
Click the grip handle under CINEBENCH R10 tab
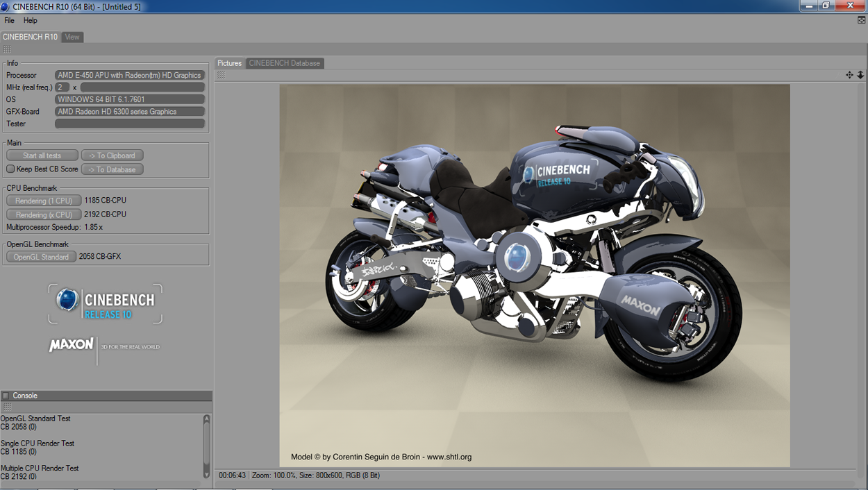point(7,49)
